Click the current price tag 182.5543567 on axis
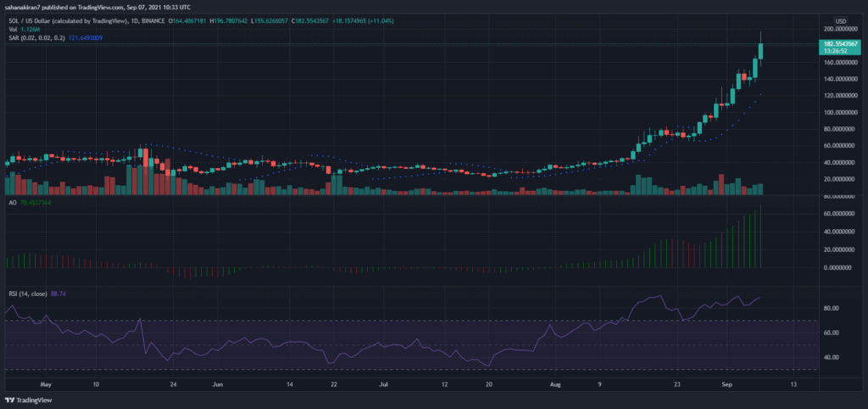 tap(842, 44)
